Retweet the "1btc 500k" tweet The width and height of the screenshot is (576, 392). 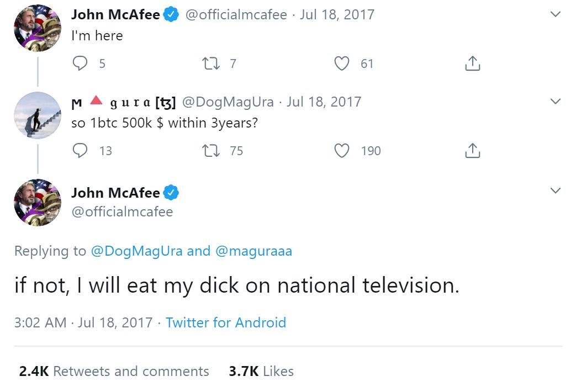(211, 150)
